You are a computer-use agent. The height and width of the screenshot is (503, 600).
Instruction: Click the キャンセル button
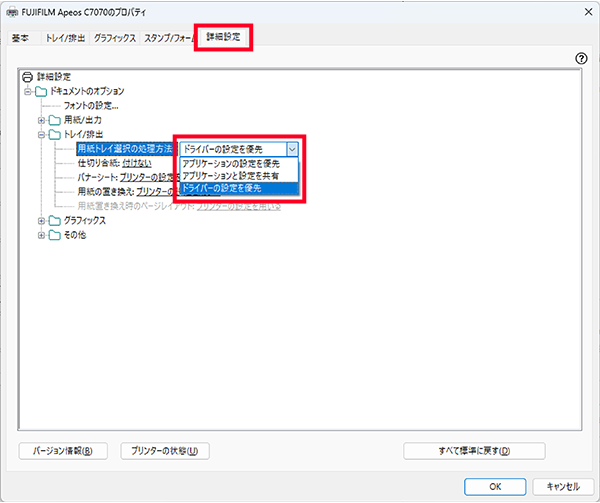pos(563,487)
